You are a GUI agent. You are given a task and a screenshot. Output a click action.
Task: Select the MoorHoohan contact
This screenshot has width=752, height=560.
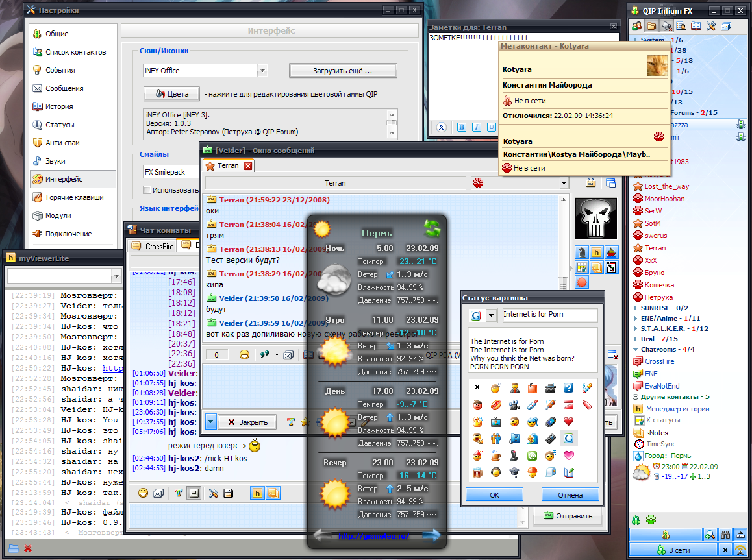pyautogui.click(x=664, y=199)
